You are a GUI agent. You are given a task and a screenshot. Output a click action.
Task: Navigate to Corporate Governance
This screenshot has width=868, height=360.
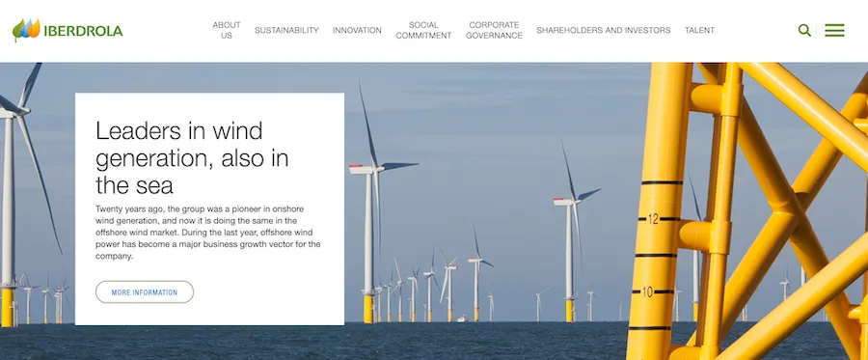(494, 31)
